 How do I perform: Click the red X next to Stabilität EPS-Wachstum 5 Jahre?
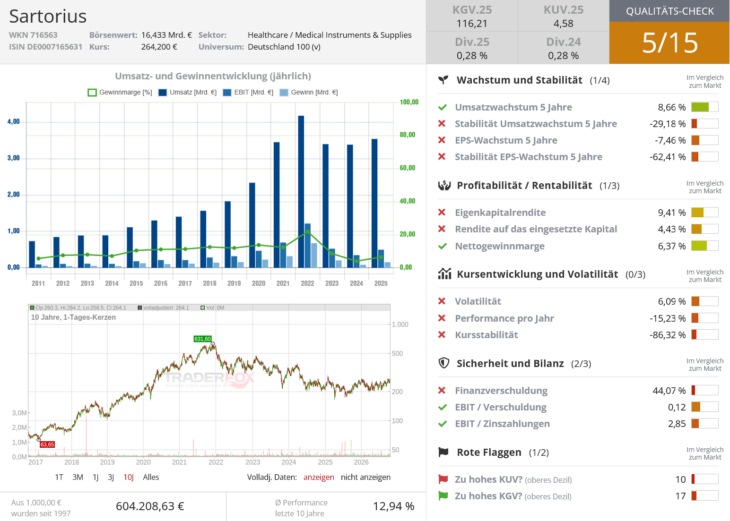point(442,156)
